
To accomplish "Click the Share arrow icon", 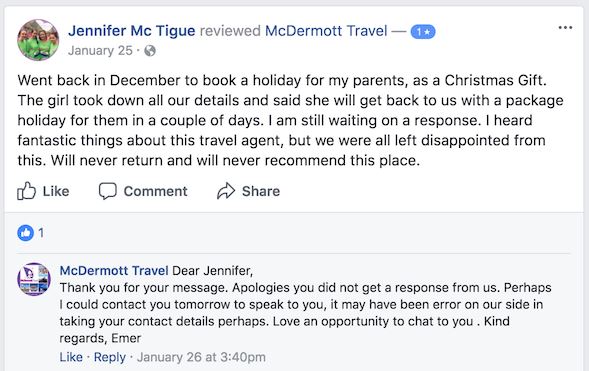I will (226, 191).
